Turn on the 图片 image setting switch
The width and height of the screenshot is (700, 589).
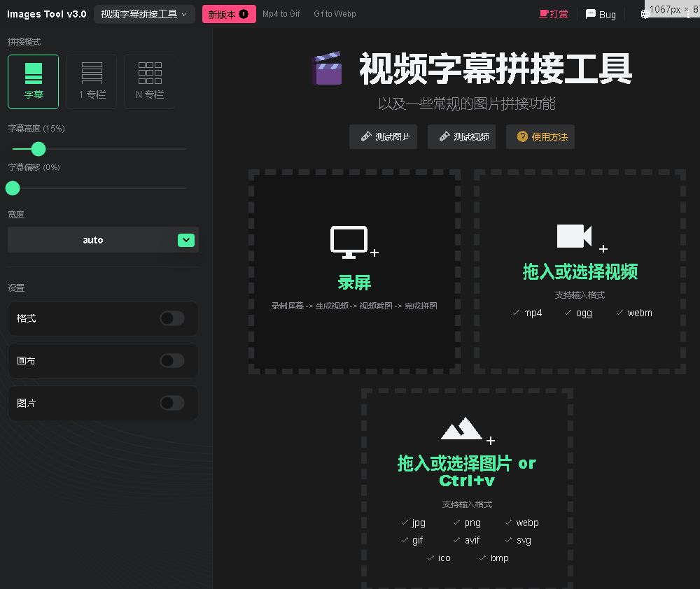point(172,403)
